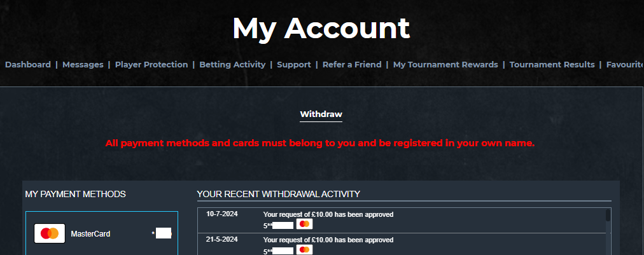This screenshot has width=644, height=255.
Task: Click the masked card number on MasterCard method
Action: (162, 233)
